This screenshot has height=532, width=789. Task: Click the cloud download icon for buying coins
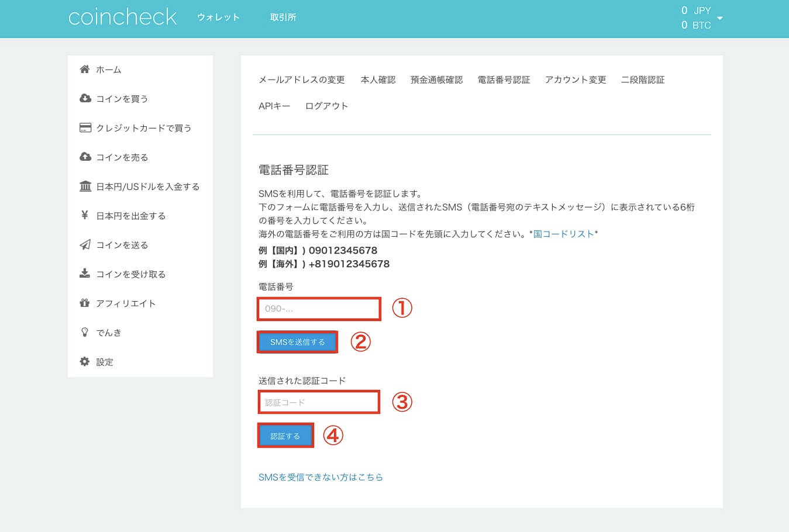point(85,98)
